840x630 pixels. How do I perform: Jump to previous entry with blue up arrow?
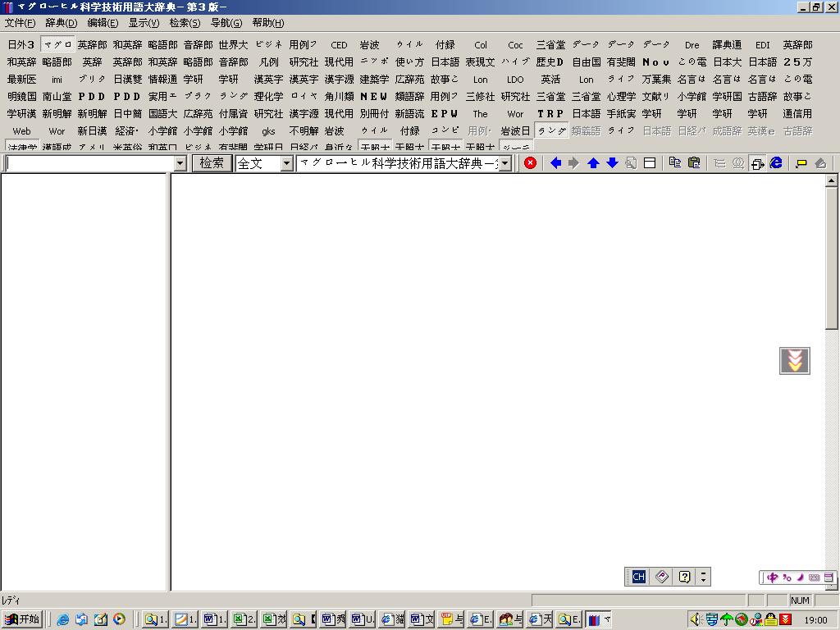click(x=593, y=163)
